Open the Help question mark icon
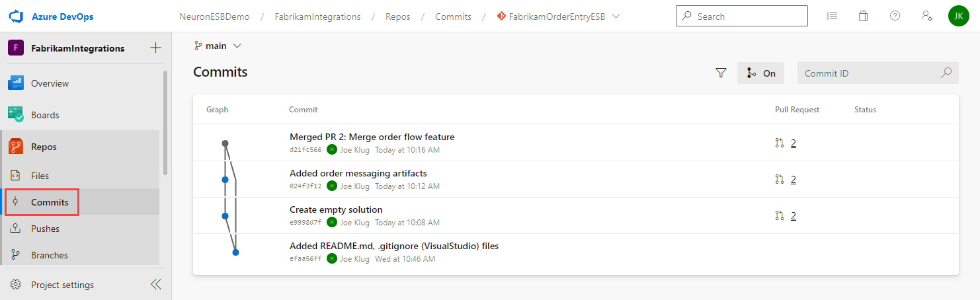This screenshot has width=980, height=300. 895,17
